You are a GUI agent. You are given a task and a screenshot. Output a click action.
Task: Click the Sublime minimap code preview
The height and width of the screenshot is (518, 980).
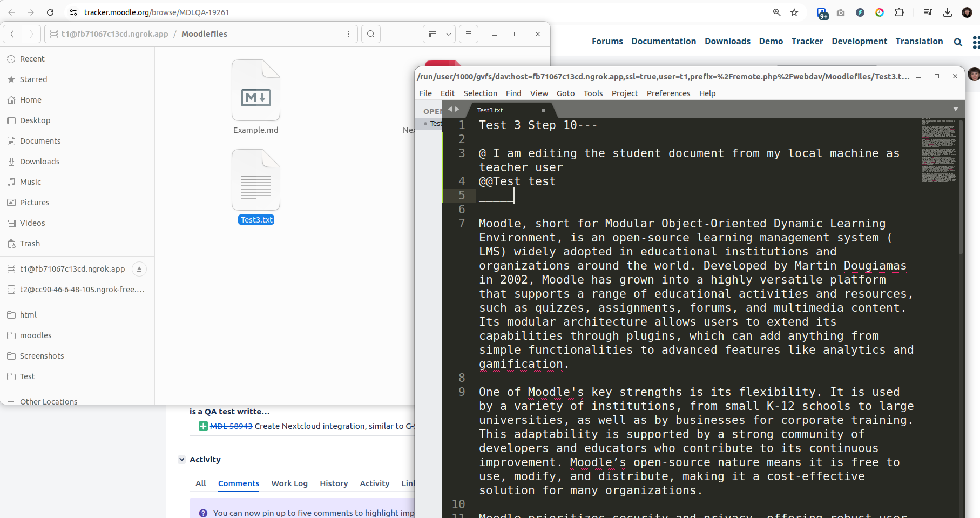click(938, 151)
